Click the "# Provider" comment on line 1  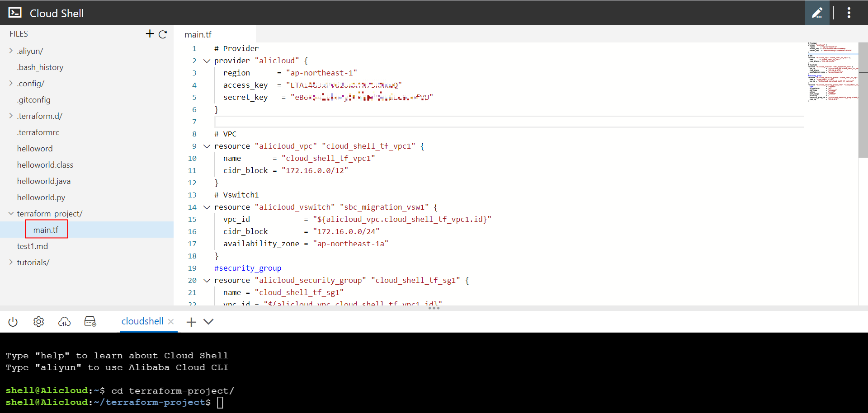point(236,49)
